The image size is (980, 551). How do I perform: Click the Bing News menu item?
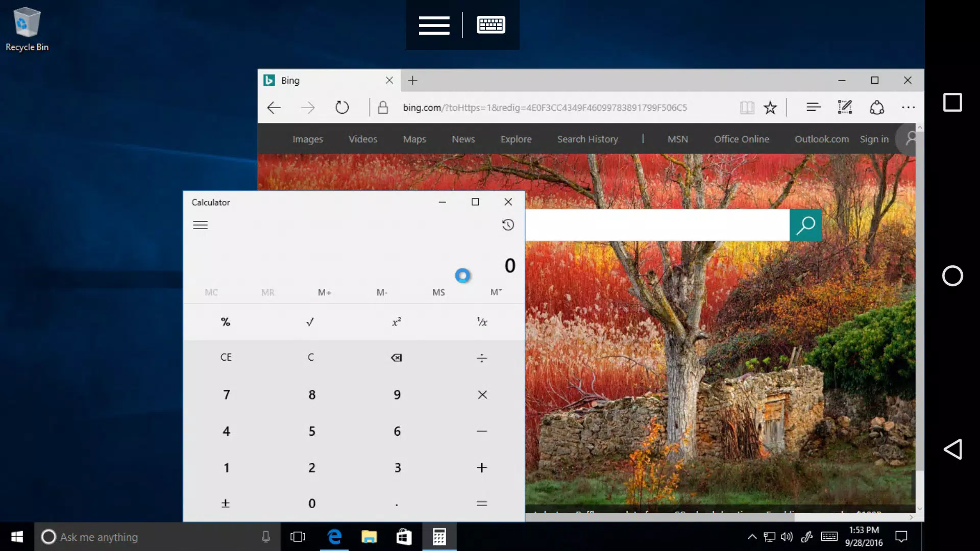[463, 139]
